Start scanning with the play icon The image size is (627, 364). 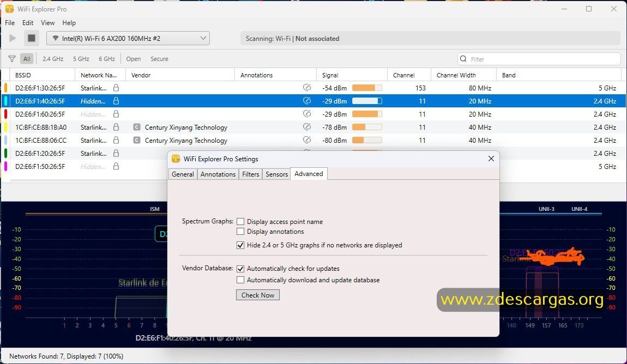pos(13,38)
